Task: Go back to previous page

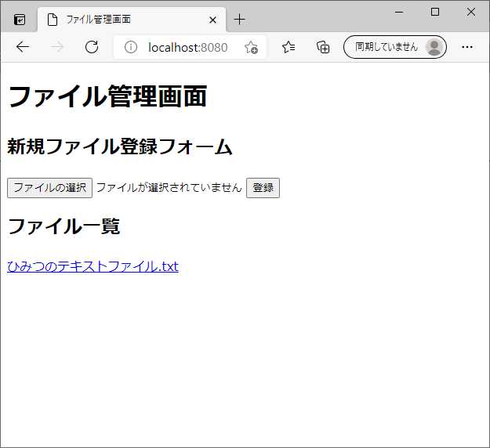Action: point(23,47)
